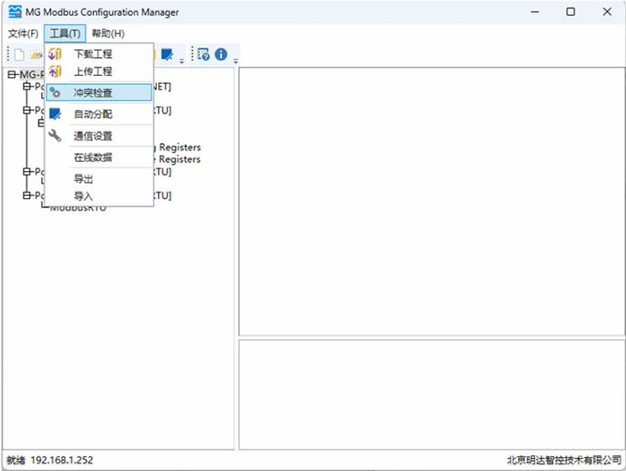Collapse the last Port node above ModbusRTU
Screen dimensions: 626x471
pos(27,196)
